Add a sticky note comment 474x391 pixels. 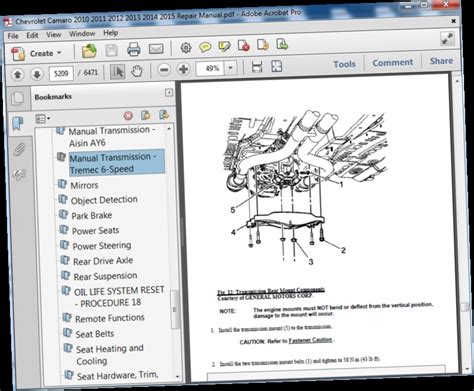[205, 47]
